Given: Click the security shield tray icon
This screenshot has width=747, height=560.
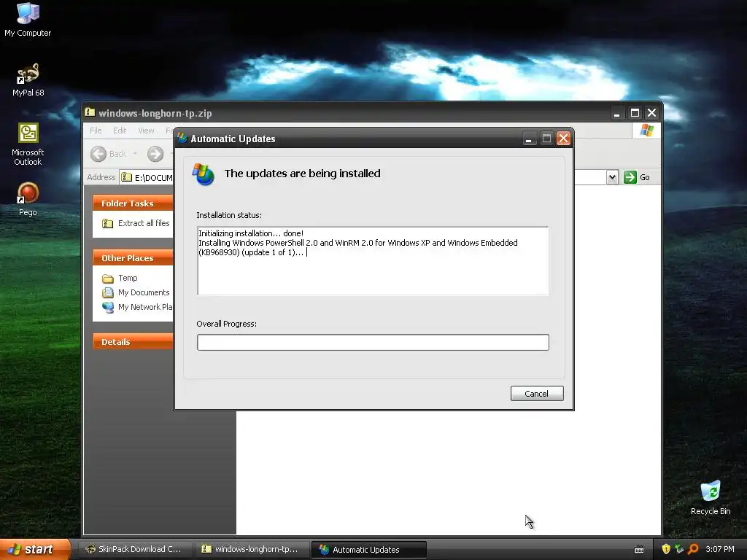Looking at the screenshot, I should coord(666,549).
